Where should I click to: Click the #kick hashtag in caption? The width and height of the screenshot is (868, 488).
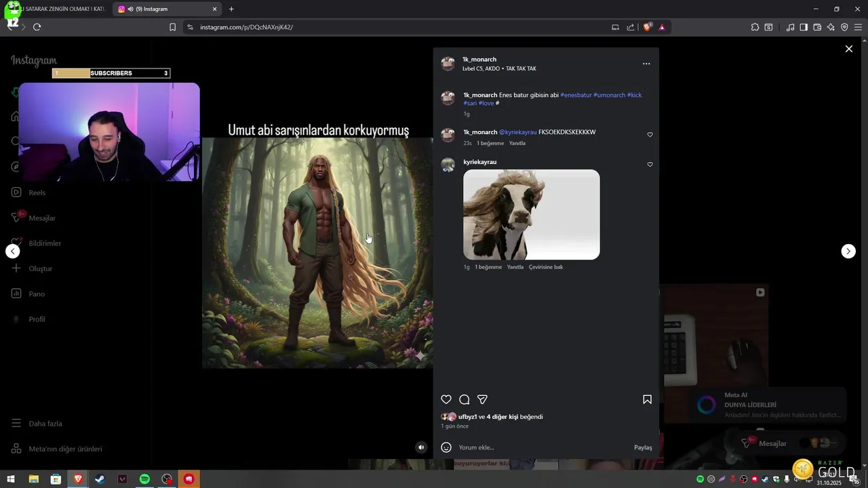(634, 95)
